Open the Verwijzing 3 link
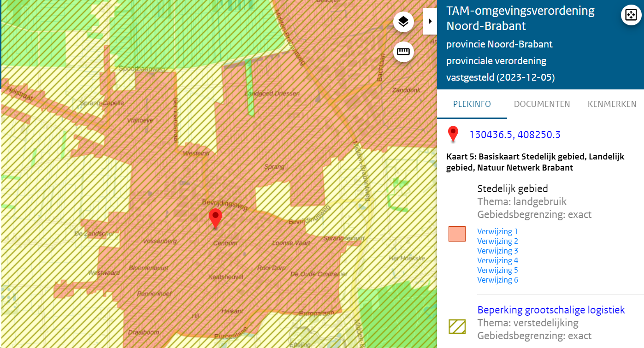 498,251
